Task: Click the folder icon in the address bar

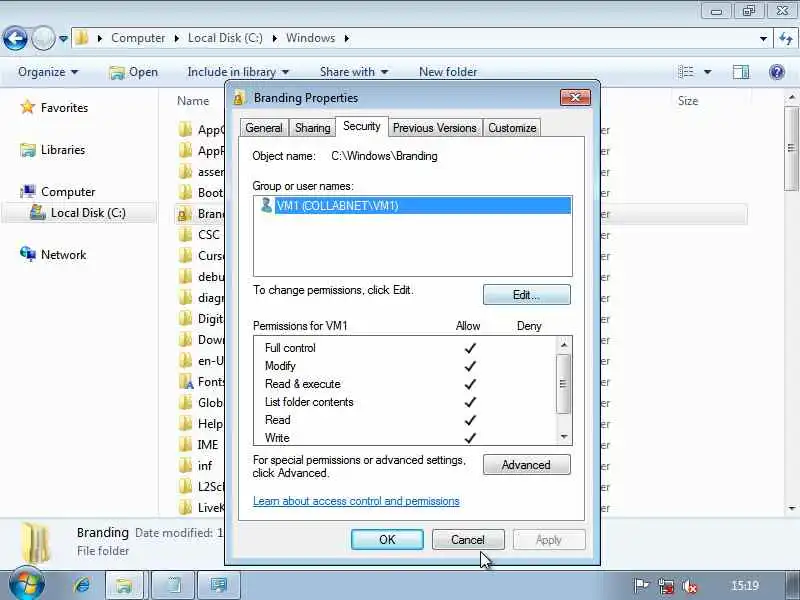Action: pos(82,38)
